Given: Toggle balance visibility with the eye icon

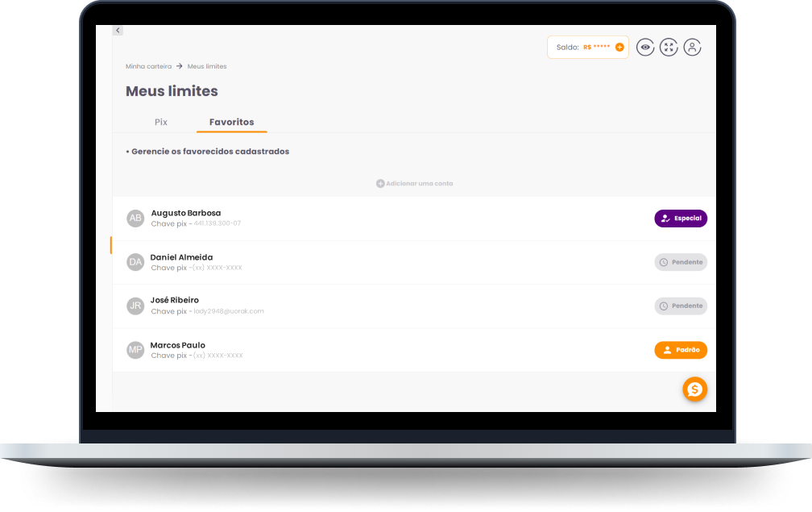Looking at the screenshot, I should coord(645,47).
